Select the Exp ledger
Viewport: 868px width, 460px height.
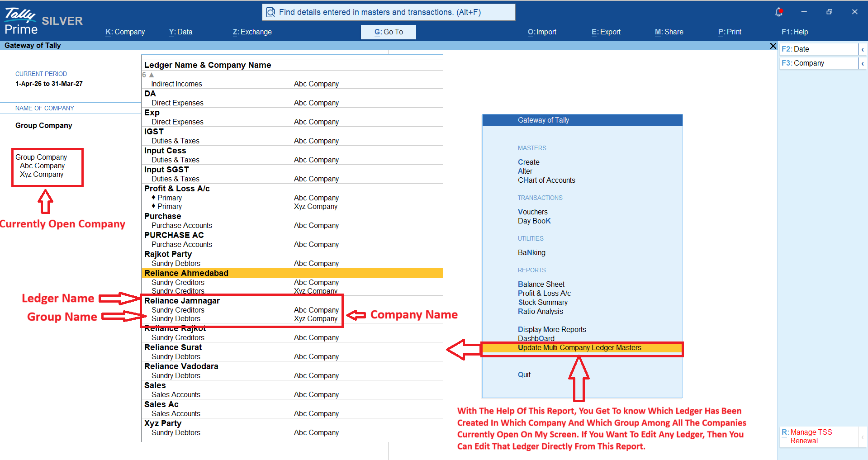point(152,113)
